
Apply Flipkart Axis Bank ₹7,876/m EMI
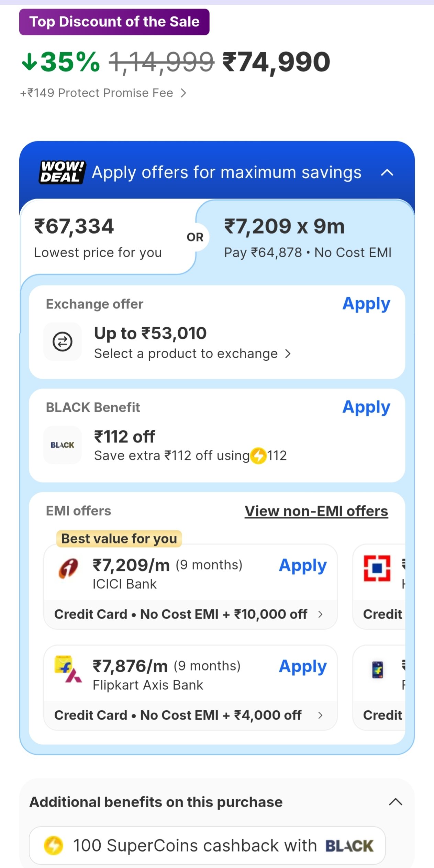point(302,667)
